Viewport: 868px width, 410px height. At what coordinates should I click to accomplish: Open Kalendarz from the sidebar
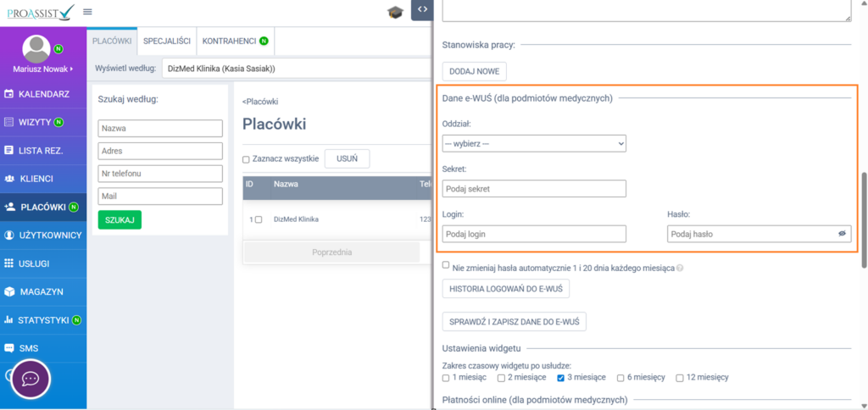pyautogui.click(x=43, y=94)
